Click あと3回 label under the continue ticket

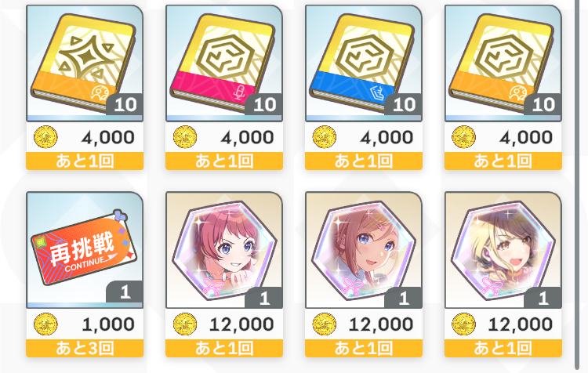click(85, 348)
